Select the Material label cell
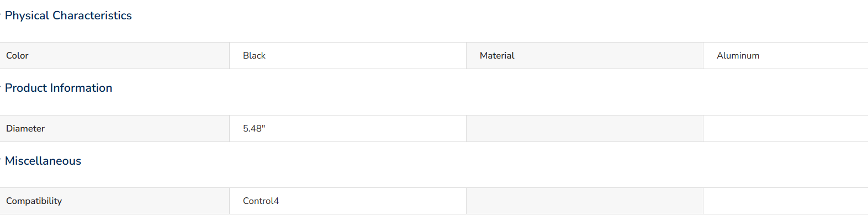 585,56
